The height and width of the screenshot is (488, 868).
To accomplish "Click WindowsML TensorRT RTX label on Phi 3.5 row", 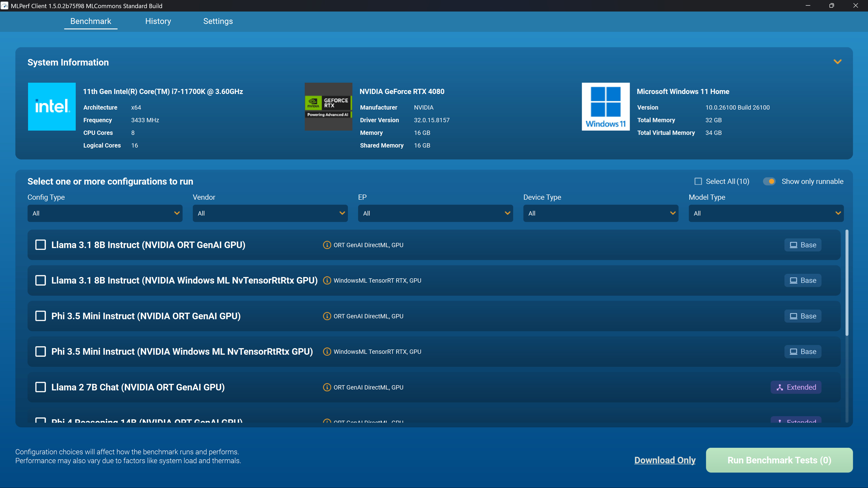I will coord(377,352).
